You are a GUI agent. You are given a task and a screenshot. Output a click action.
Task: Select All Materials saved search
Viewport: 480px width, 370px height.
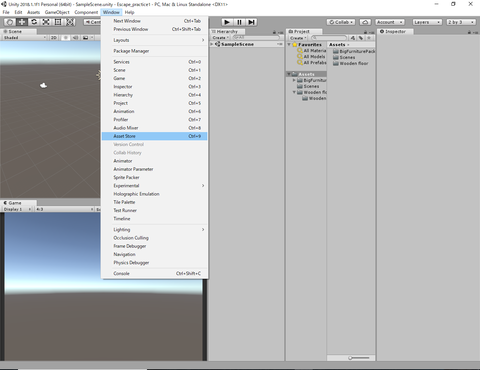pos(311,51)
